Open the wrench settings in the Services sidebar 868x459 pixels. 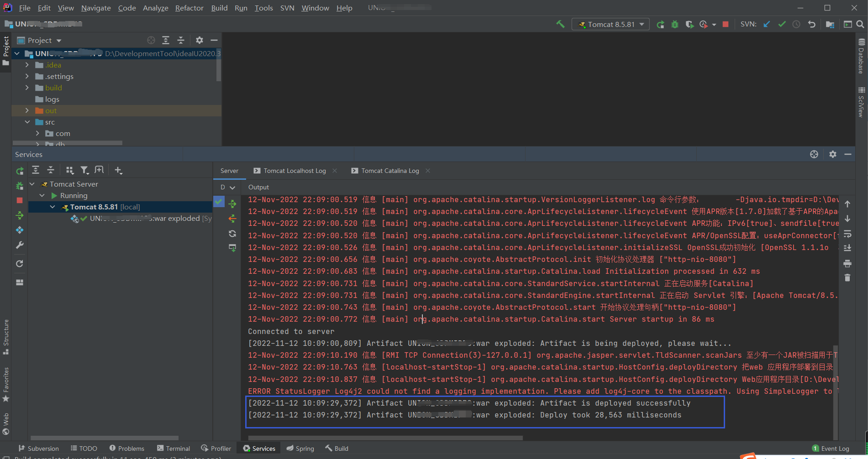pos(20,245)
